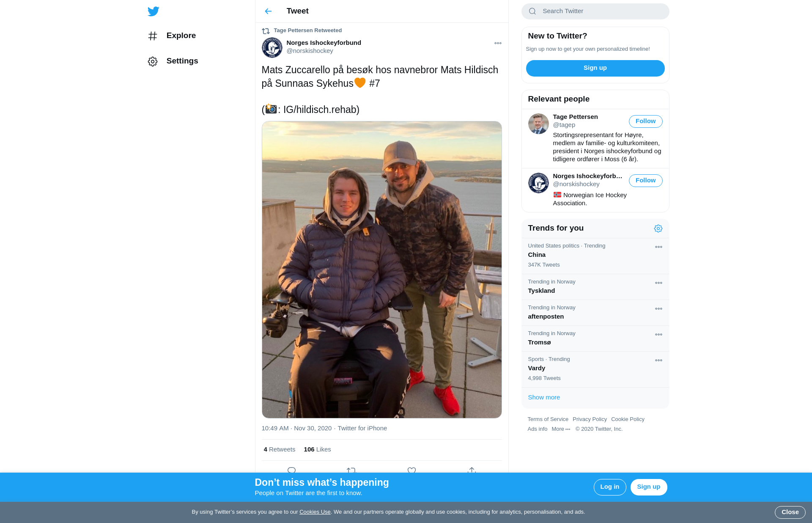This screenshot has width=812, height=523.
Task: Expand options for the China trend
Action: tap(658, 247)
